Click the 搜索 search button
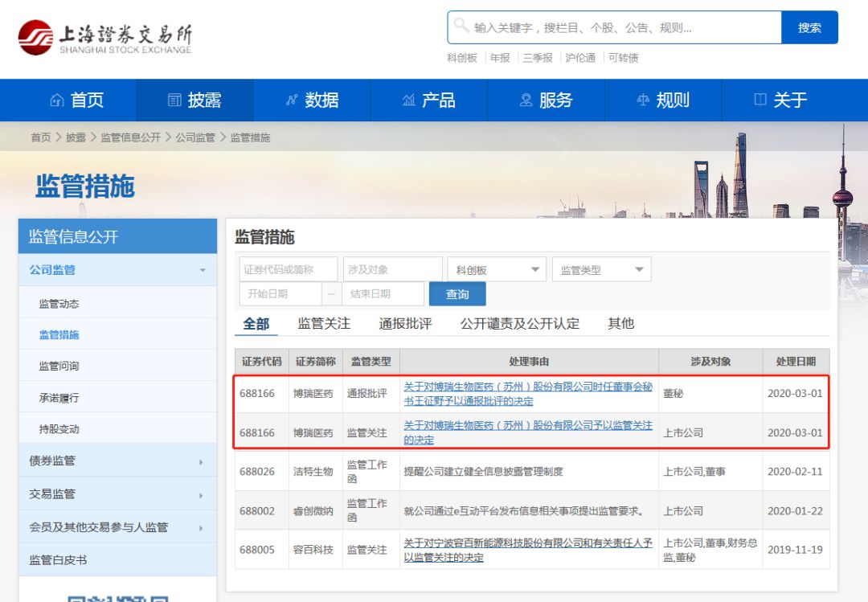Viewport: 868px width, 602px height. click(x=809, y=27)
